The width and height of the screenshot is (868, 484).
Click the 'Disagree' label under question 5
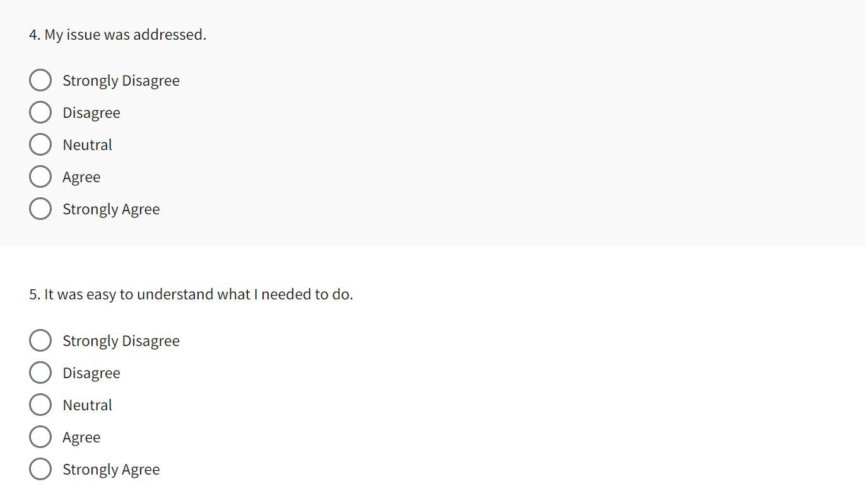point(91,373)
